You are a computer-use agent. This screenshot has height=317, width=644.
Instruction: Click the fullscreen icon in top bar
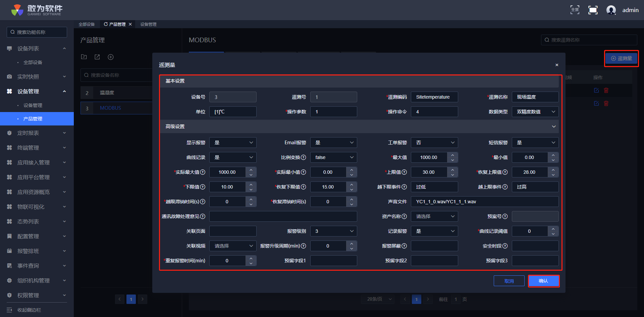tap(593, 10)
